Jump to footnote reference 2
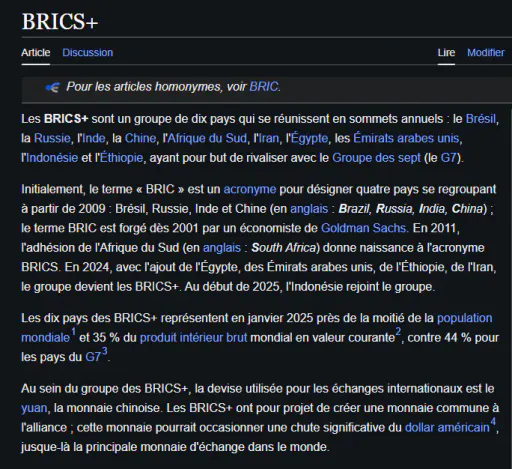 (x=398, y=332)
